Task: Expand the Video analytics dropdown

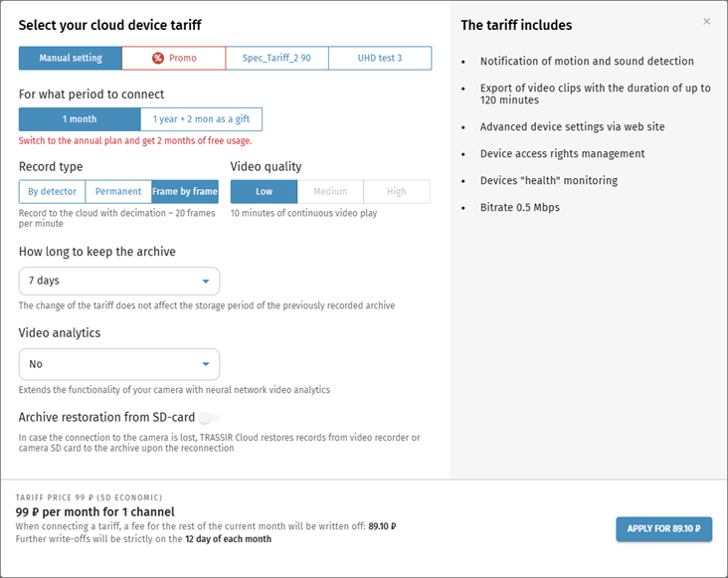Action: tap(119, 364)
